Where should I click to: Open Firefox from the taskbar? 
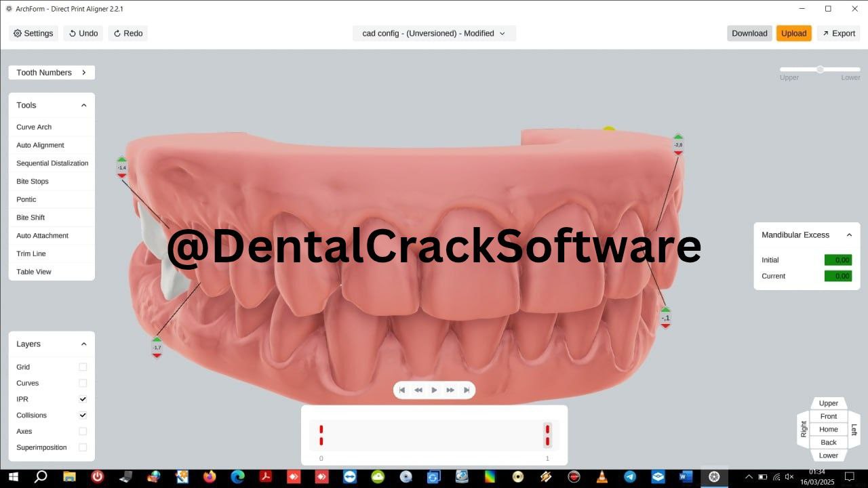pos(209,476)
